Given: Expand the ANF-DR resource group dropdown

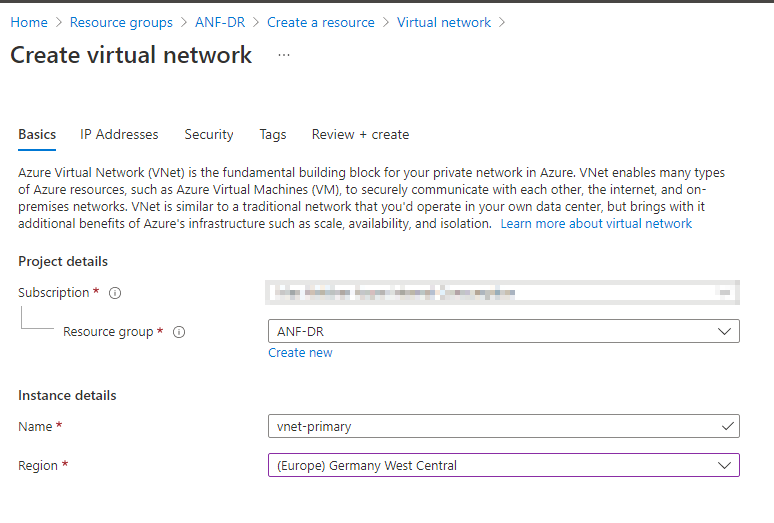Looking at the screenshot, I should coord(503,331).
